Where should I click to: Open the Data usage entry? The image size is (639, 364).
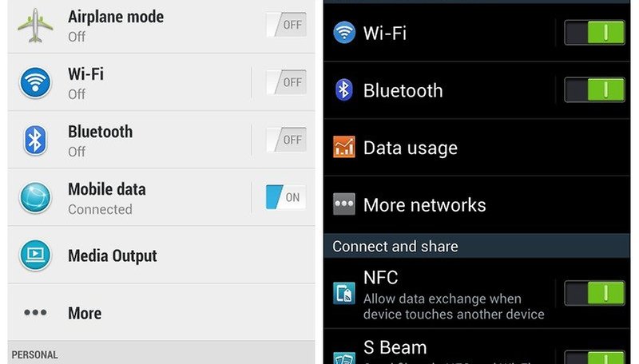(x=477, y=148)
